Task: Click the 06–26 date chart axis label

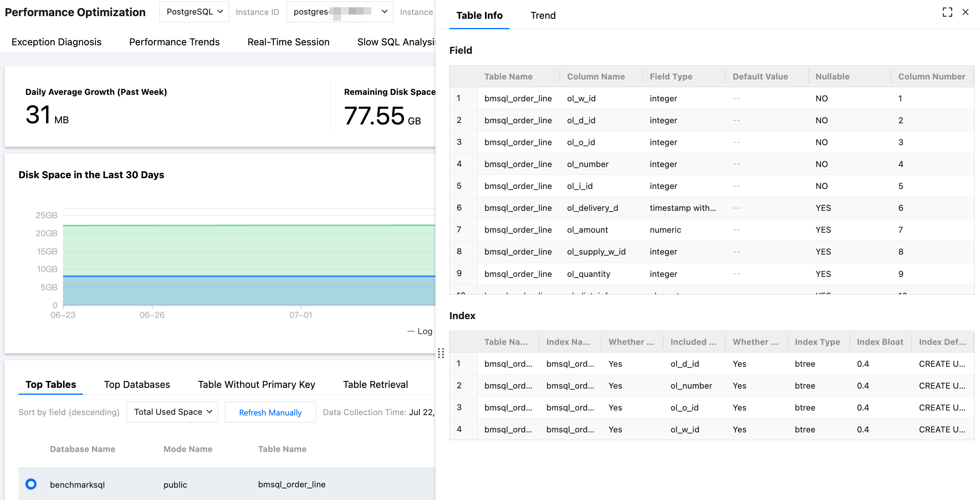Action: pyautogui.click(x=152, y=315)
